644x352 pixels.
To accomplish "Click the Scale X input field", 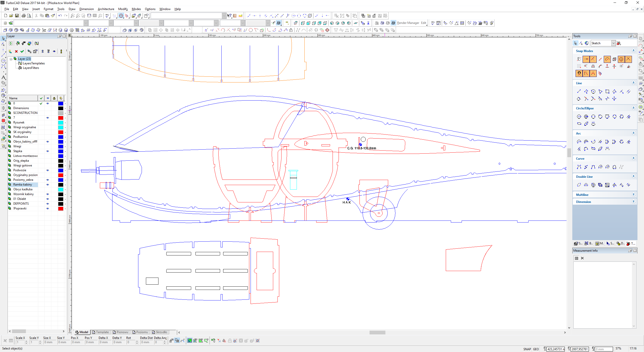I will pyautogui.click(x=20, y=342).
